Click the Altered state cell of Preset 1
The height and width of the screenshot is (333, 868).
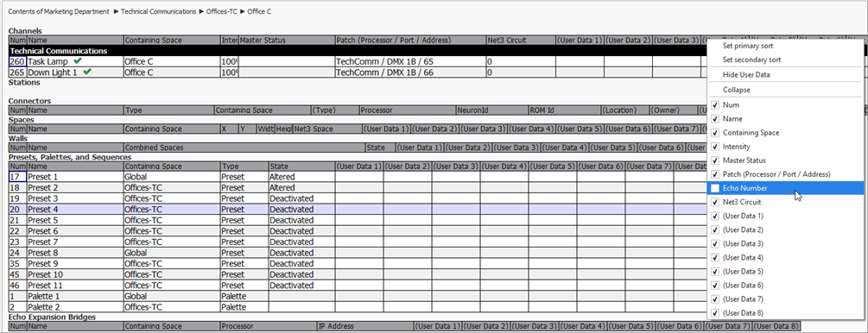[301, 177]
